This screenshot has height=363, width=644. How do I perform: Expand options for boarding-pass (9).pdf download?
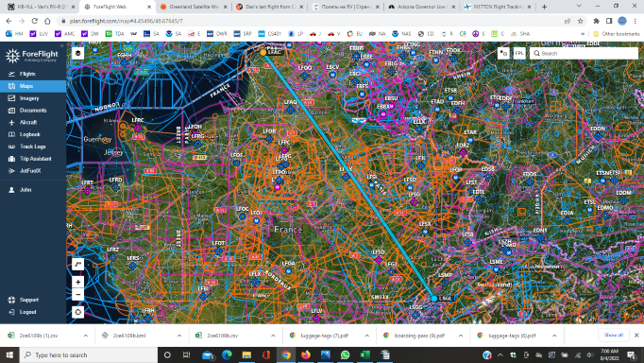coord(461,336)
